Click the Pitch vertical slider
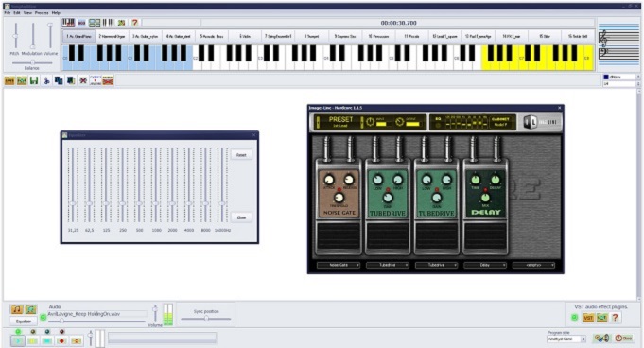 pos(16,36)
